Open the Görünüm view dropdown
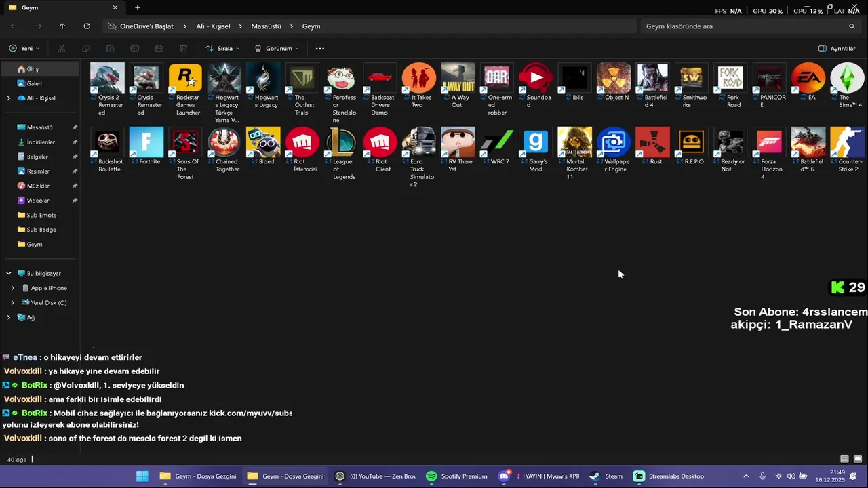 (x=277, y=49)
